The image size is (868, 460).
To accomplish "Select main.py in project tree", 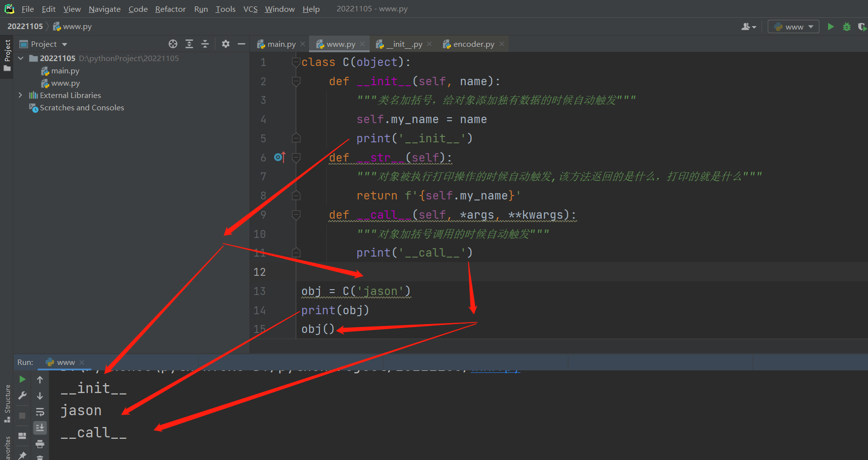I will coord(65,71).
